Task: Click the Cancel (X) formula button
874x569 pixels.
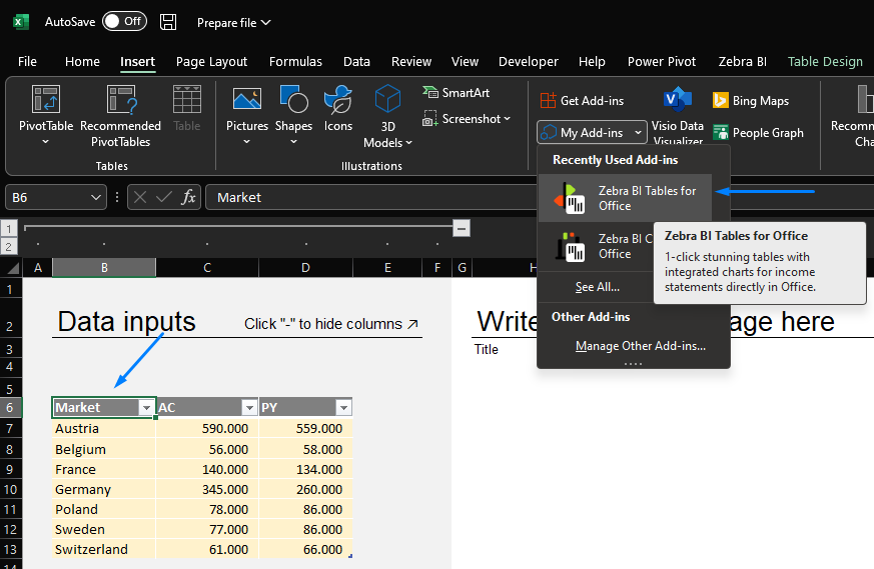Action: 140,197
